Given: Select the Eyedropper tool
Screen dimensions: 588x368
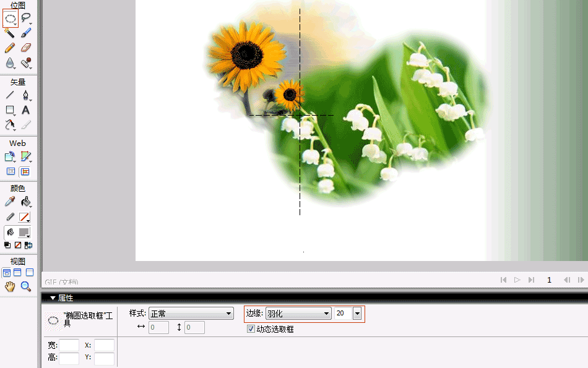Looking at the screenshot, I should [x=10, y=202].
